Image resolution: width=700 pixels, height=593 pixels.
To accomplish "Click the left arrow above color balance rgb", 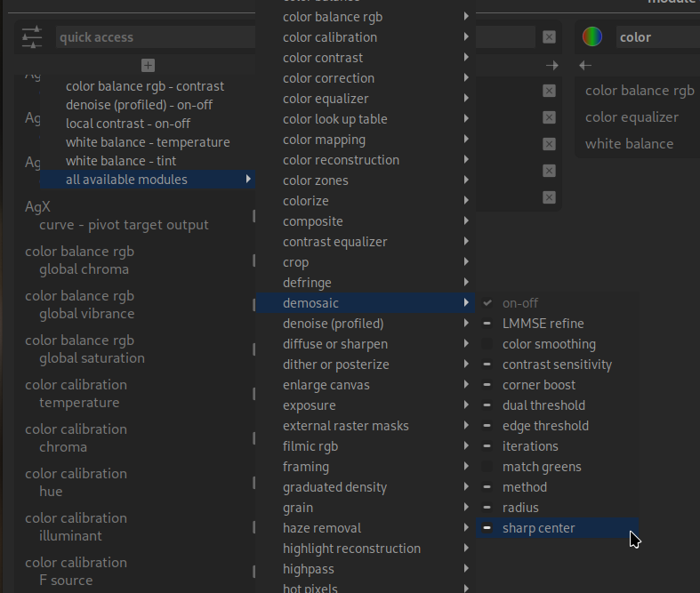I will pyautogui.click(x=584, y=66).
